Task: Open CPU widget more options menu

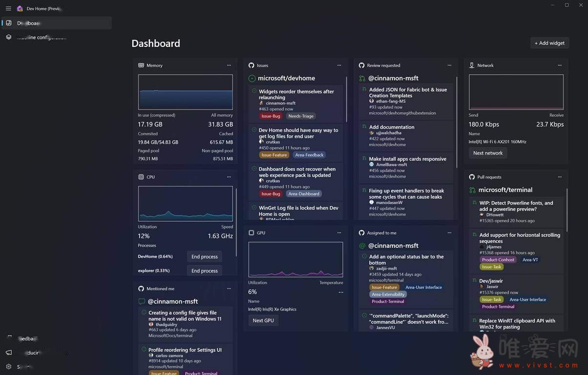Action: coord(229,177)
